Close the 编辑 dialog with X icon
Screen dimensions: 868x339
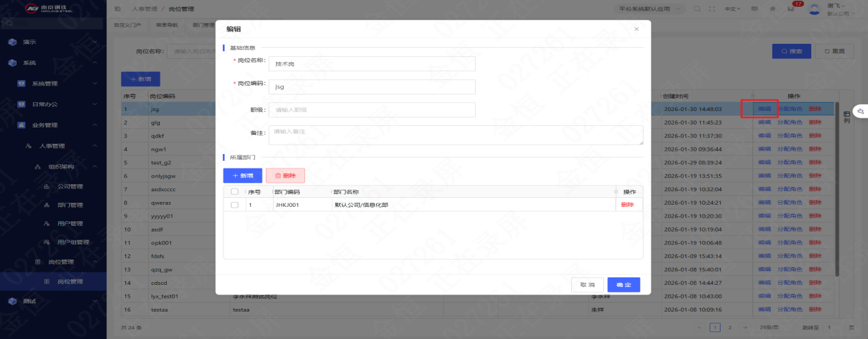(636, 29)
